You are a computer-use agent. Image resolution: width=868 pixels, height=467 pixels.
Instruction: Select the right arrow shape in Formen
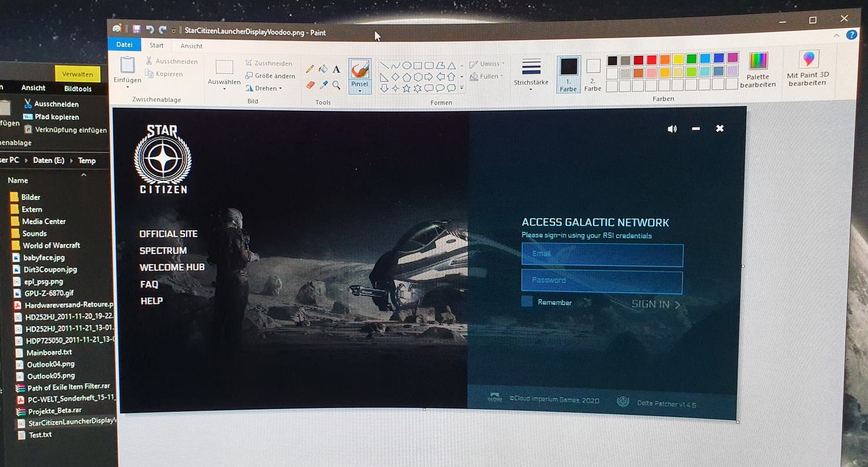point(428,77)
